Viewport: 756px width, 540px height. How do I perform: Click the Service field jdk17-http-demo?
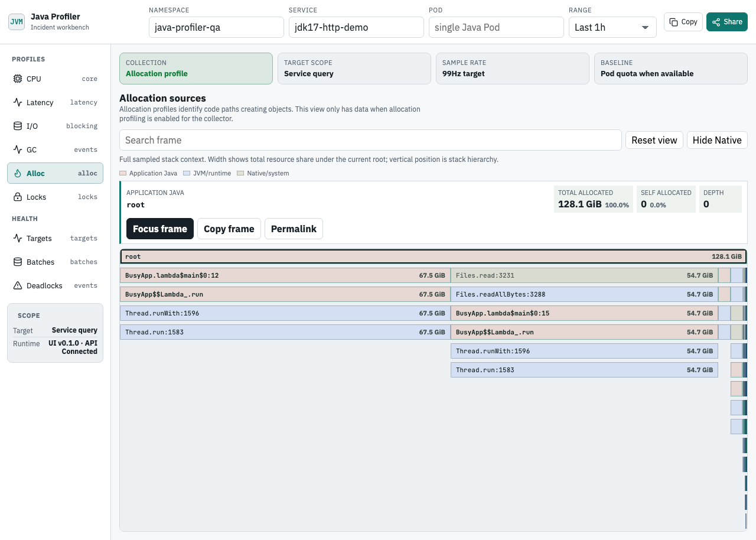[356, 27]
